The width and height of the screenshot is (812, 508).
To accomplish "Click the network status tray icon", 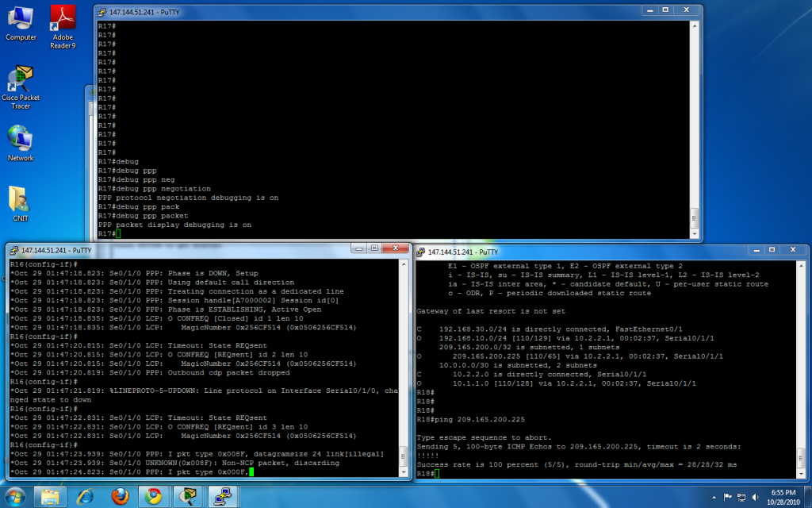I will 740,497.
